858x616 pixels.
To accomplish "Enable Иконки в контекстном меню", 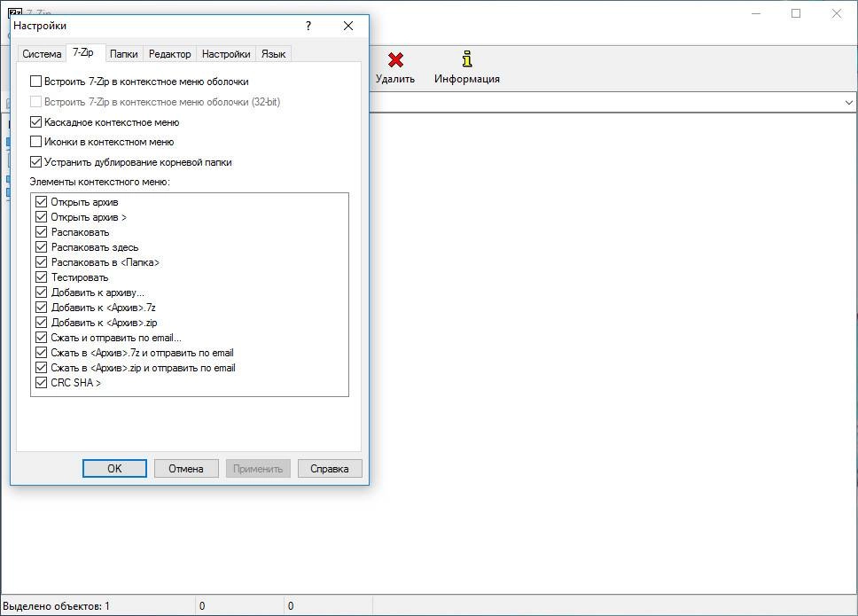I will (x=35, y=142).
